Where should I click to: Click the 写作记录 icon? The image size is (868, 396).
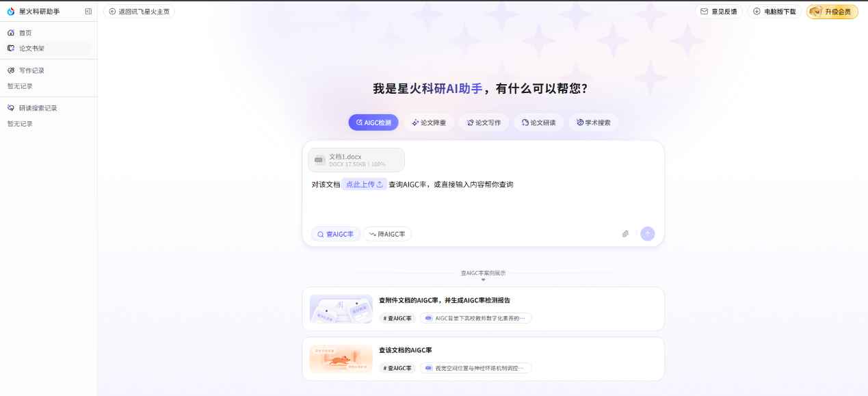coord(10,70)
